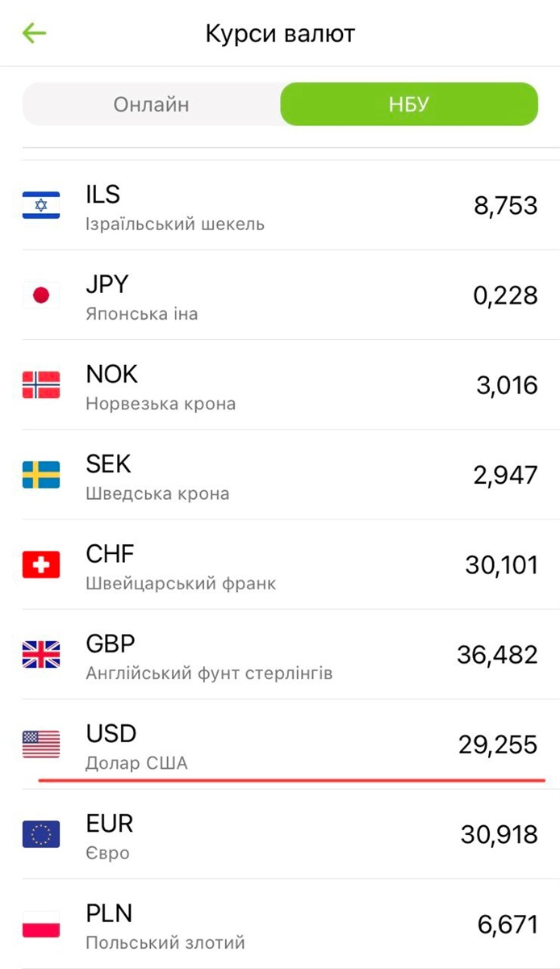
Task: Tap the British flag icon
Action: click(x=41, y=654)
